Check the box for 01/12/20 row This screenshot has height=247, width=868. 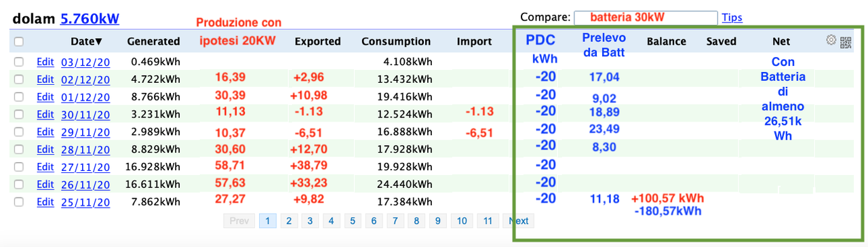click(19, 97)
